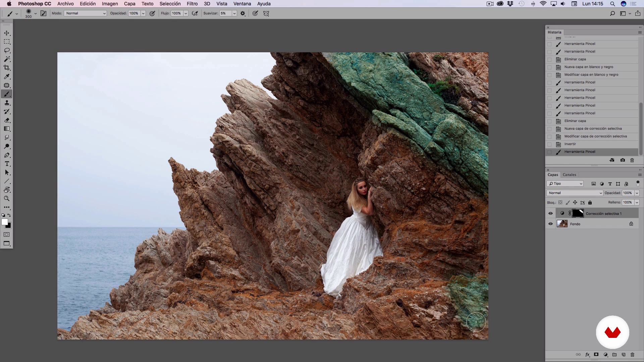Viewport: 644px width, 362px height.
Task: Toggle Quick Mask mode
Action: click(x=7, y=235)
